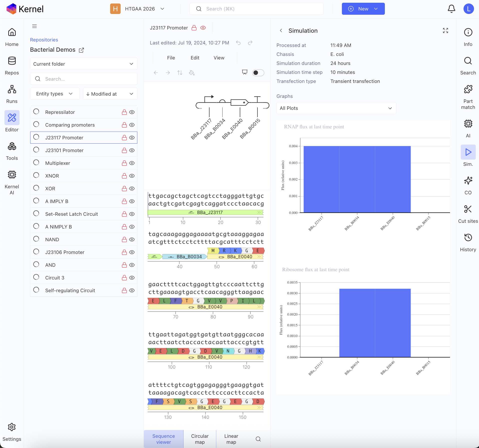479x448 pixels.
Task: Switch to the Circular map tab
Action: tap(200, 439)
